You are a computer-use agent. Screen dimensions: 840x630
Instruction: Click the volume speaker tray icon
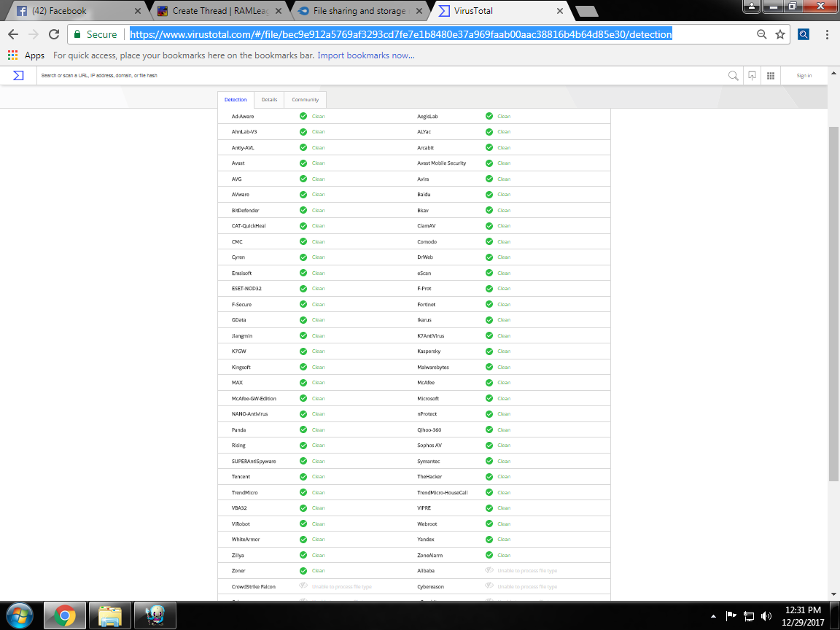pyautogui.click(x=766, y=616)
